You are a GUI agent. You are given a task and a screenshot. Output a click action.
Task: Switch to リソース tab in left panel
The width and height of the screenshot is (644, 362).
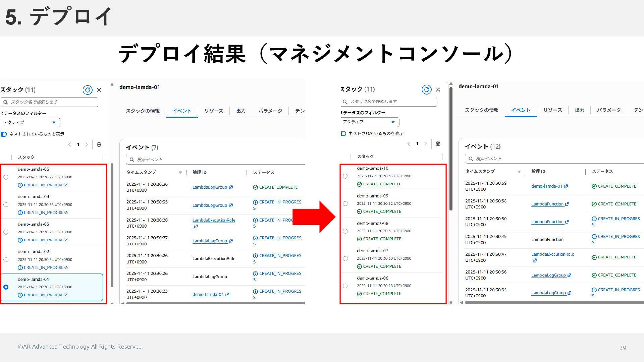[214, 111]
